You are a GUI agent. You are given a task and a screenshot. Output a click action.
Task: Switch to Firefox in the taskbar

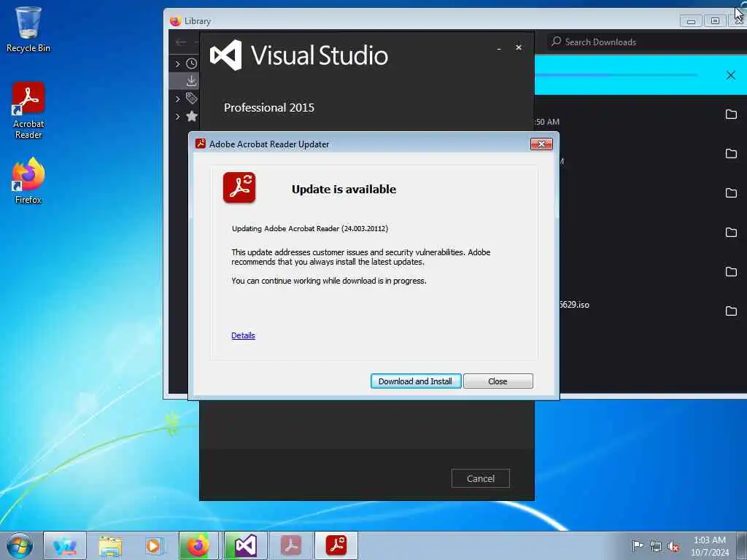click(198, 545)
